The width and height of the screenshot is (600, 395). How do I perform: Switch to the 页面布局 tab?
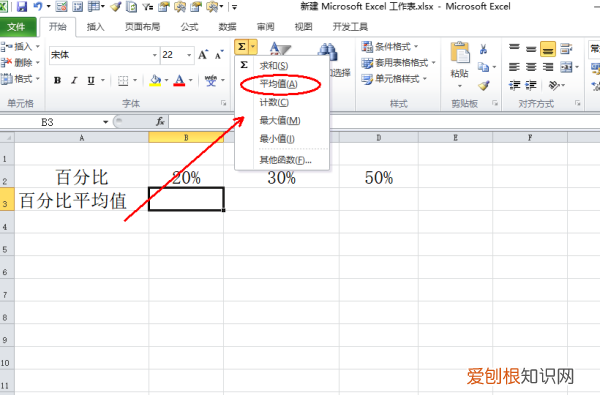(142, 27)
